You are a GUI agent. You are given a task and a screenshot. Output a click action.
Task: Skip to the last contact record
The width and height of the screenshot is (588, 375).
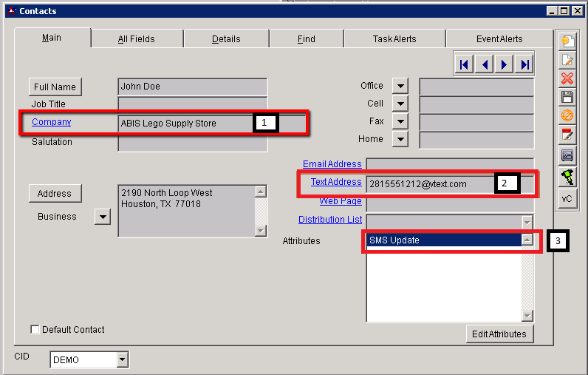point(524,65)
